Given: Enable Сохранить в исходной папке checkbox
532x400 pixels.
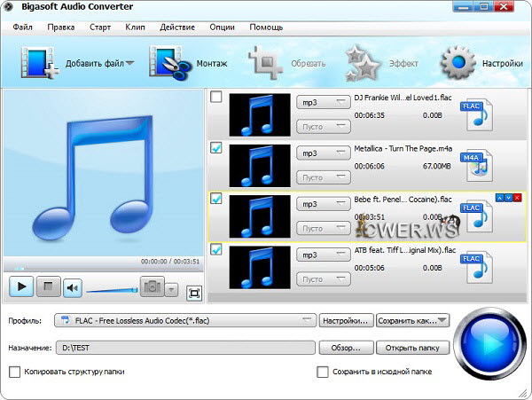Looking at the screenshot, I should (323, 372).
